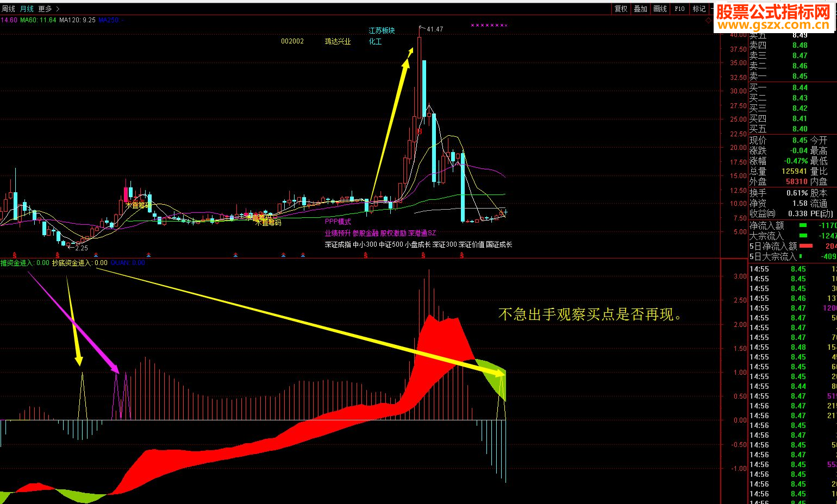This screenshot has width=837, height=504.
Task: Click the QUAN: 0.00 indicator label
Action: point(128,263)
